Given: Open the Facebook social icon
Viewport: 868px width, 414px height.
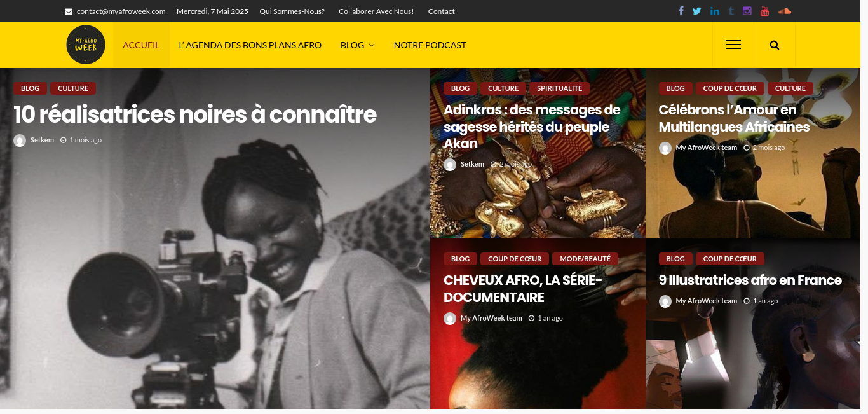Looking at the screenshot, I should pos(681,11).
